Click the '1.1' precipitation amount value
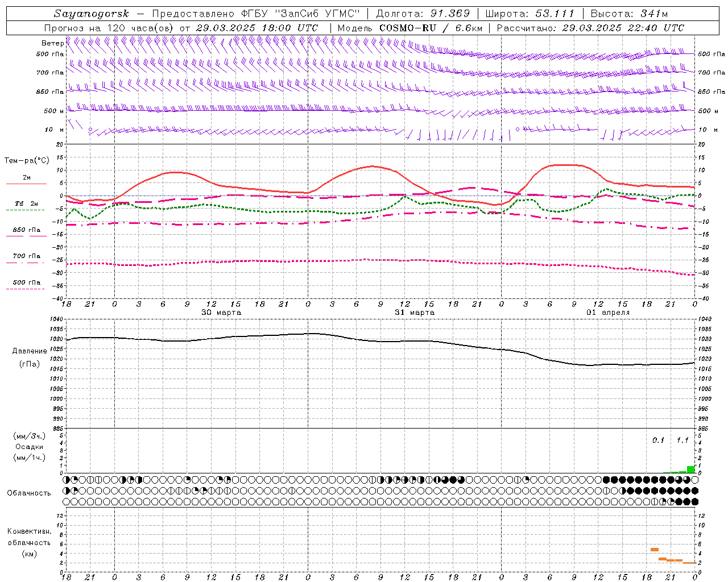Viewport: 728px width, 582px height. (x=682, y=440)
